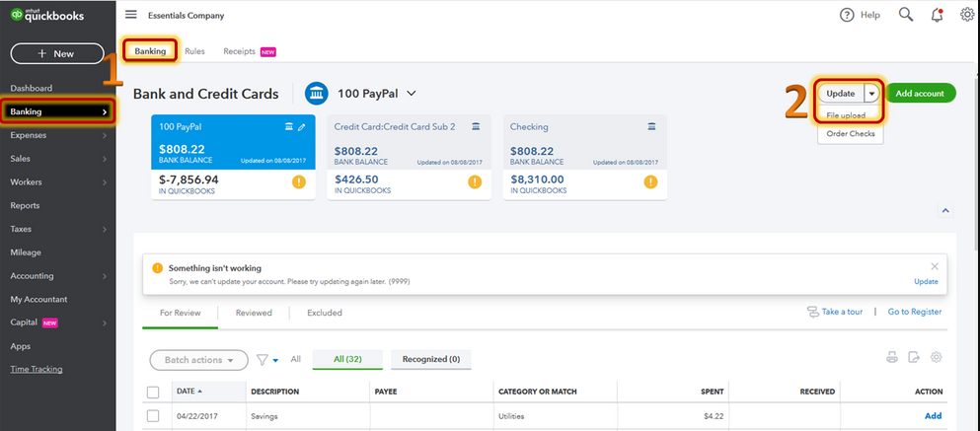Expand the Taxes sidebar submenu
Image resolution: width=980 pixels, height=431 pixels.
105,229
